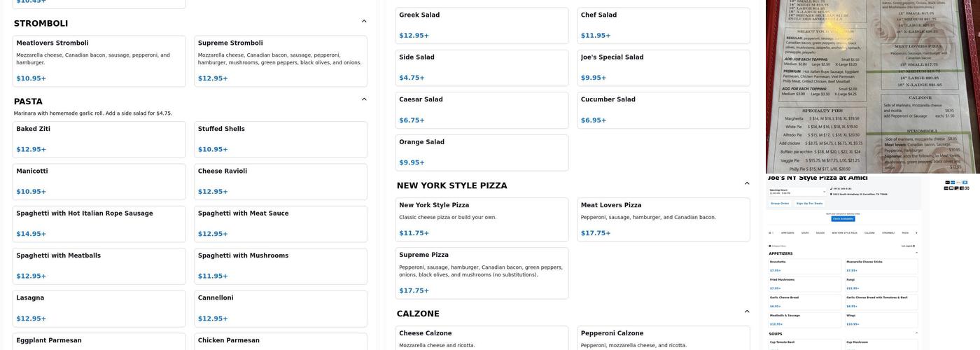Collapse the CALZONE section chevron
980x350 pixels.
[x=747, y=312]
